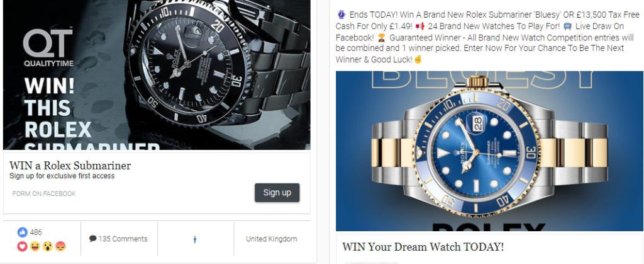
Task: Click the speech bubble comment icon
Action: [x=93, y=239]
